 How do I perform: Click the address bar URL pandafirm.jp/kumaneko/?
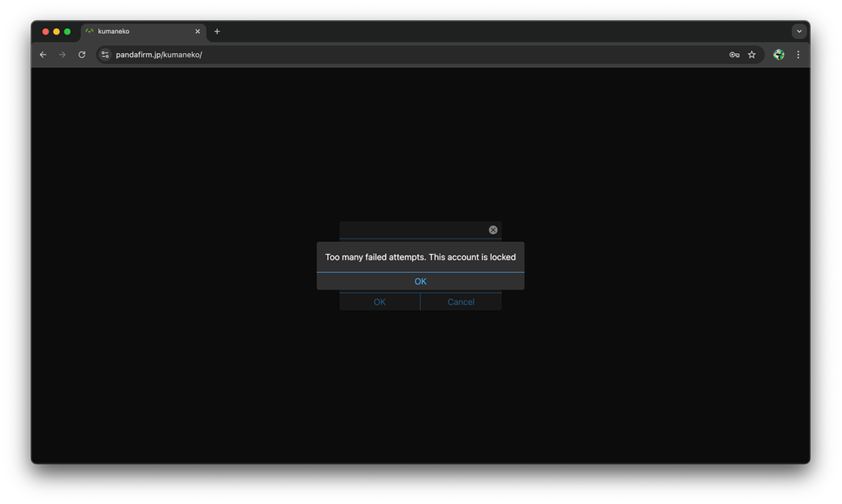[x=159, y=55]
